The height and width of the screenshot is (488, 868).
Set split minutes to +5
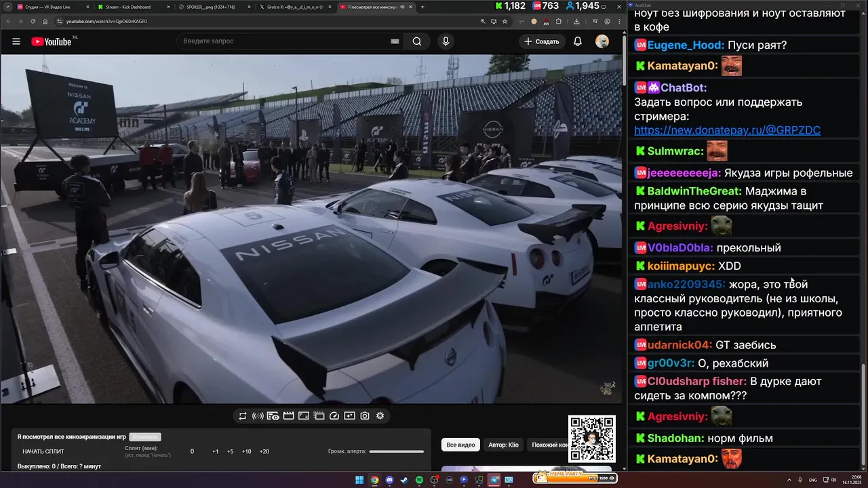tap(231, 451)
